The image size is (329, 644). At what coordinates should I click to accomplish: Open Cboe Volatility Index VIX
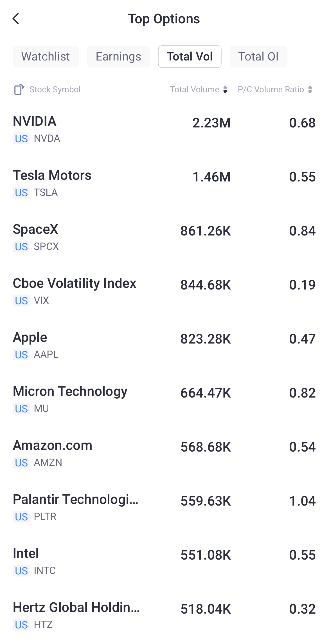coord(164,292)
